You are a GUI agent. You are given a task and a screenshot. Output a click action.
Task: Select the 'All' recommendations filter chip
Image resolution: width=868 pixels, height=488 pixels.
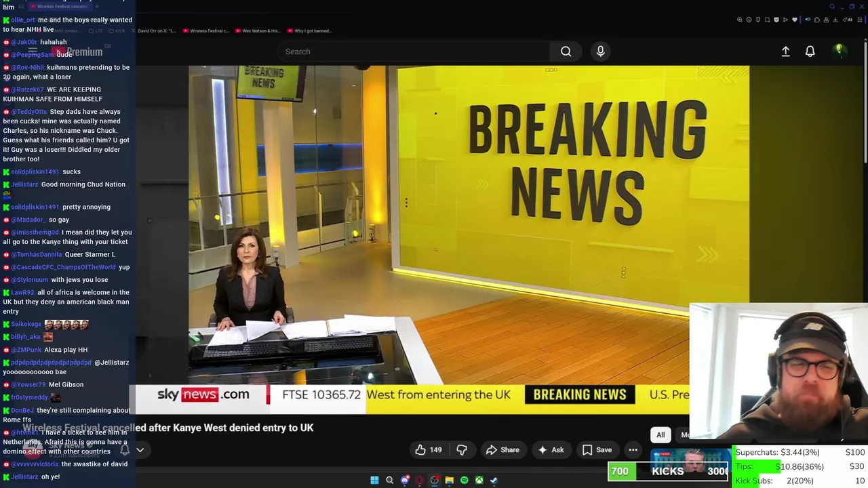coord(660,435)
